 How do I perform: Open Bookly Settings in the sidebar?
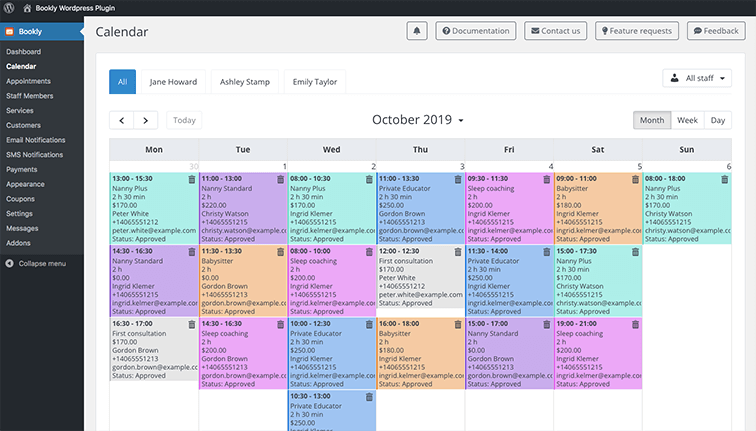pos(19,214)
